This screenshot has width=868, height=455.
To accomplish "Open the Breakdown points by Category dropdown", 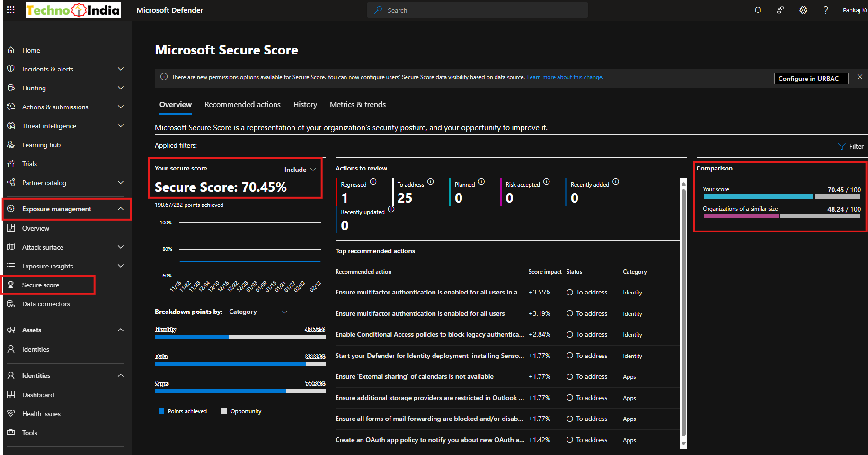I will tap(258, 312).
